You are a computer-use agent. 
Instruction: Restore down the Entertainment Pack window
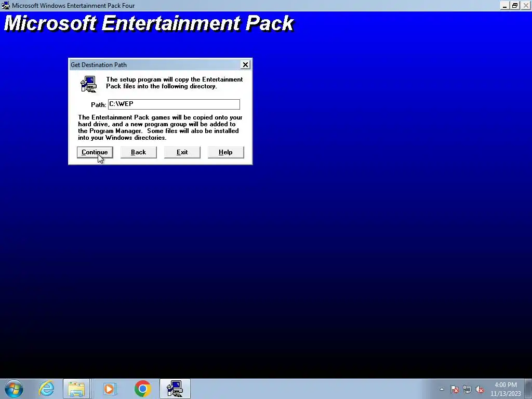[515, 5]
